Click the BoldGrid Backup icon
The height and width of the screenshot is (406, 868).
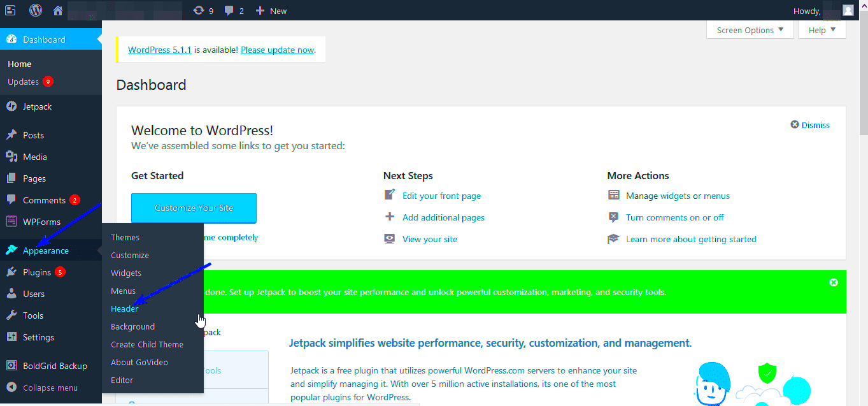click(11, 366)
